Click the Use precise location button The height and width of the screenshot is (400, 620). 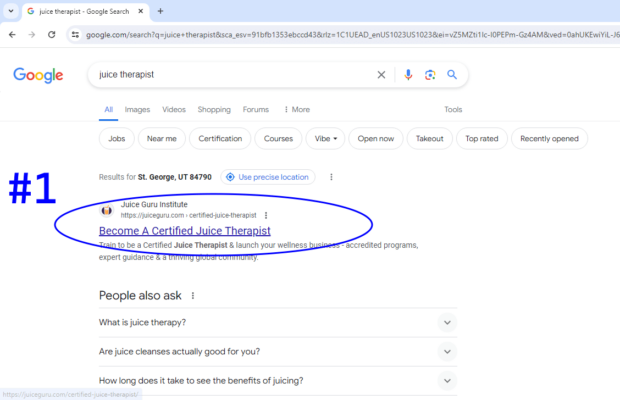click(x=268, y=177)
